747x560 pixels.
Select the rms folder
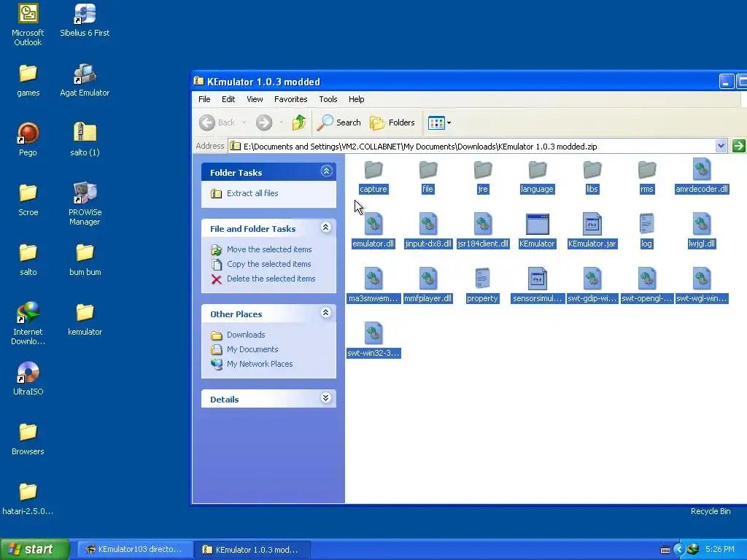click(x=647, y=169)
